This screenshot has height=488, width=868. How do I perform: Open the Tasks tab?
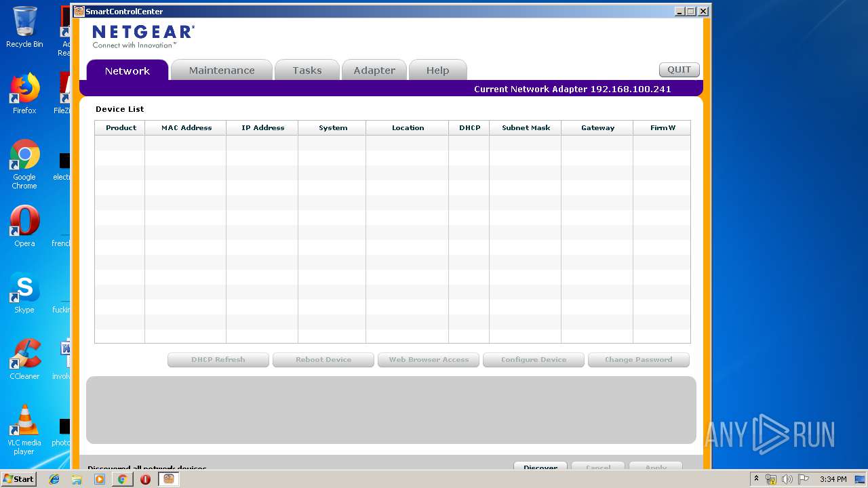point(307,70)
